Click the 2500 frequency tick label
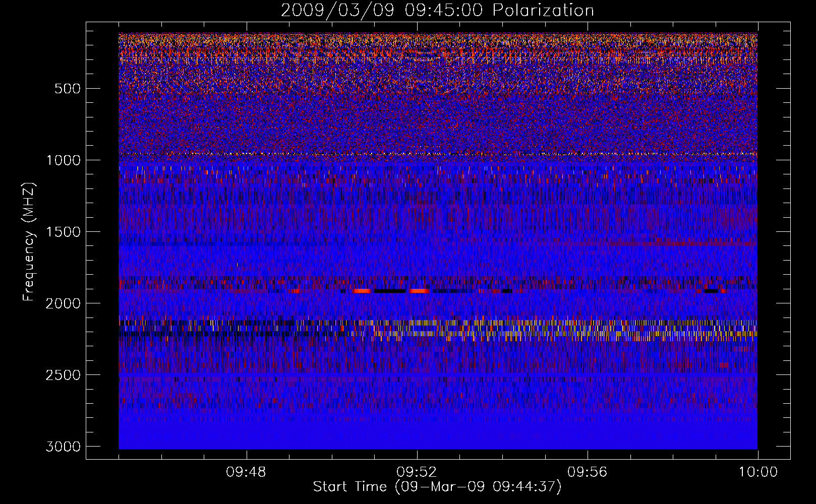The height and width of the screenshot is (504, 816). [63, 375]
